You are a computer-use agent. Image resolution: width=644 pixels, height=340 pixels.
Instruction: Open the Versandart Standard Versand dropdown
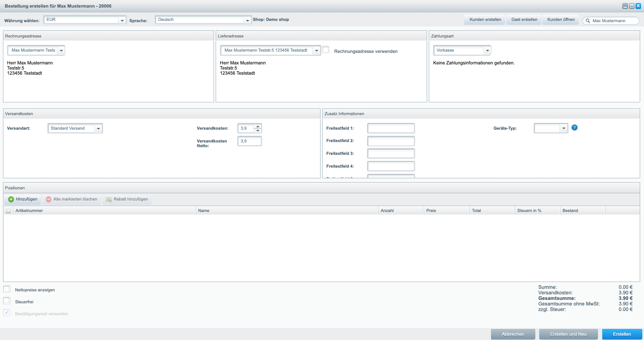(x=98, y=128)
